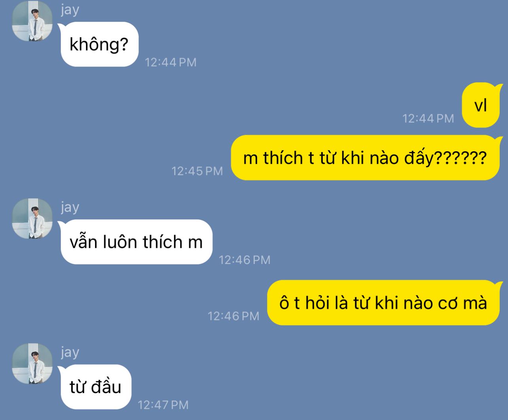The height and width of the screenshot is (420, 508).
Task: Click the sender name 'jay' above 'từ đầu'
Action: click(70, 352)
